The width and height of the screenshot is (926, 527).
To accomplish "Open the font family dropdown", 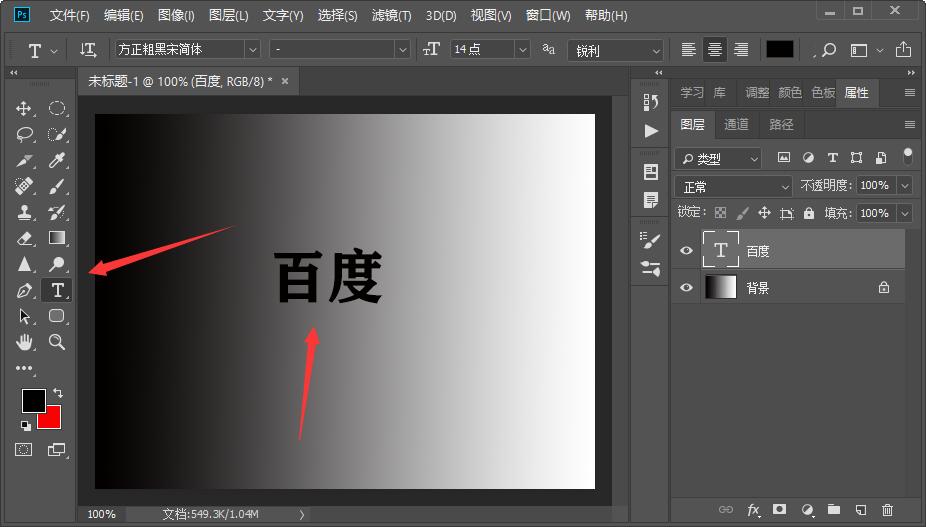I will click(253, 50).
